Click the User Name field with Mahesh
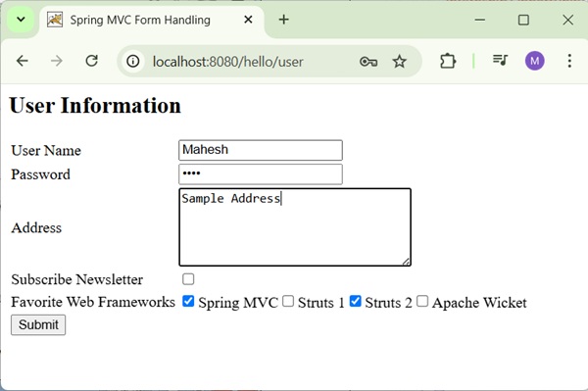The height and width of the screenshot is (391, 588). point(261,150)
